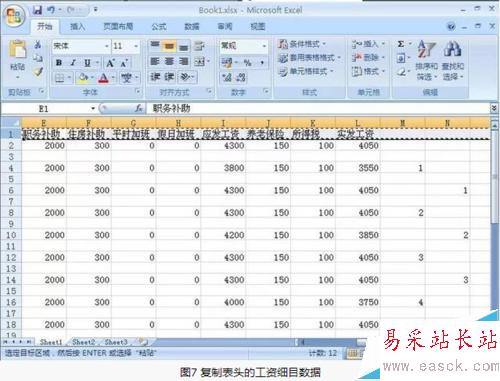Click the 删除 cells button
The height and width of the screenshot is (381, 500).
(x=368, y=58)
